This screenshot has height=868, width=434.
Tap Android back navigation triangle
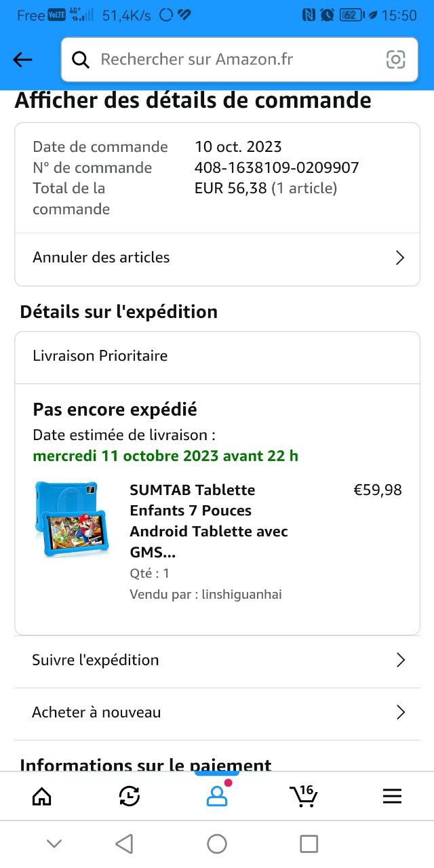[x=124, y=844]
